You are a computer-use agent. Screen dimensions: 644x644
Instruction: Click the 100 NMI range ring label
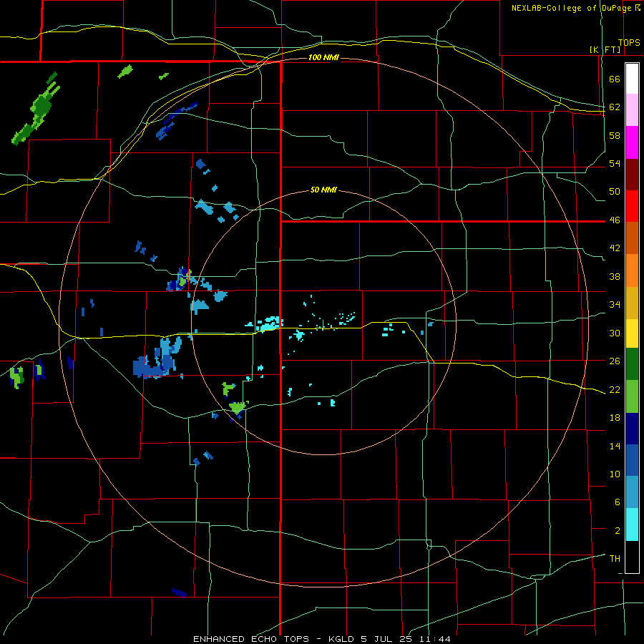tap(323, 57)
